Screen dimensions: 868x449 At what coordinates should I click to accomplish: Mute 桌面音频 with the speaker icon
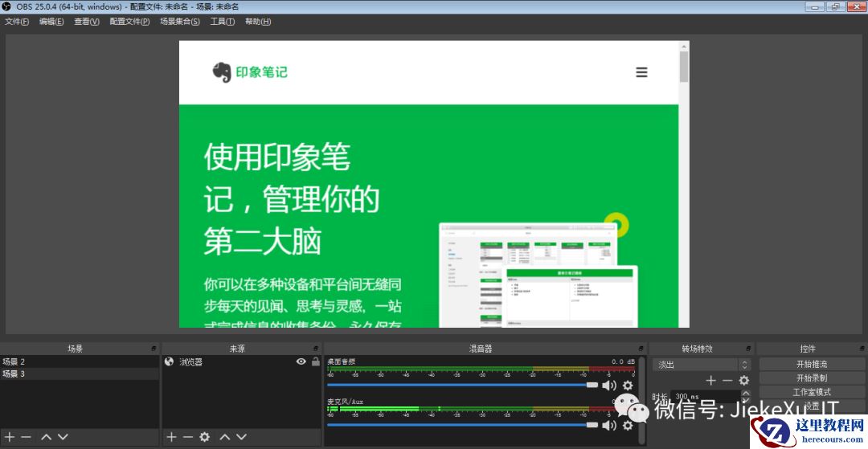tap(609, 386)
